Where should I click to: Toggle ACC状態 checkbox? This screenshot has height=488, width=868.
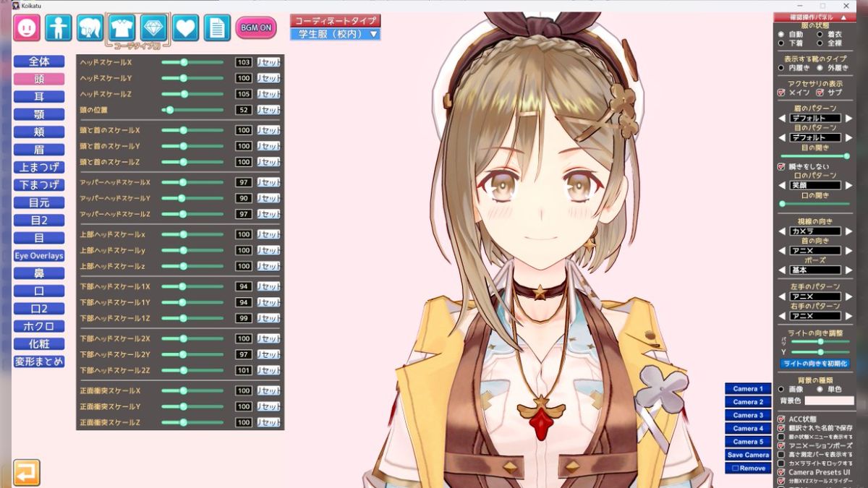pyautogui.click(x=781, y=419)
